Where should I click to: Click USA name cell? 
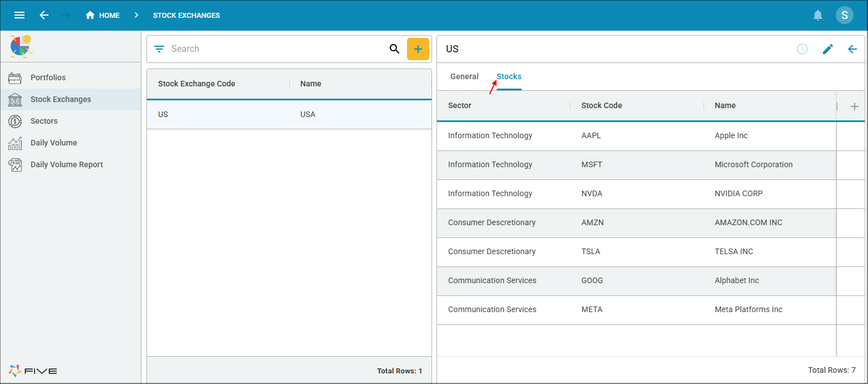pyautogui.click(x=308, y=114)
